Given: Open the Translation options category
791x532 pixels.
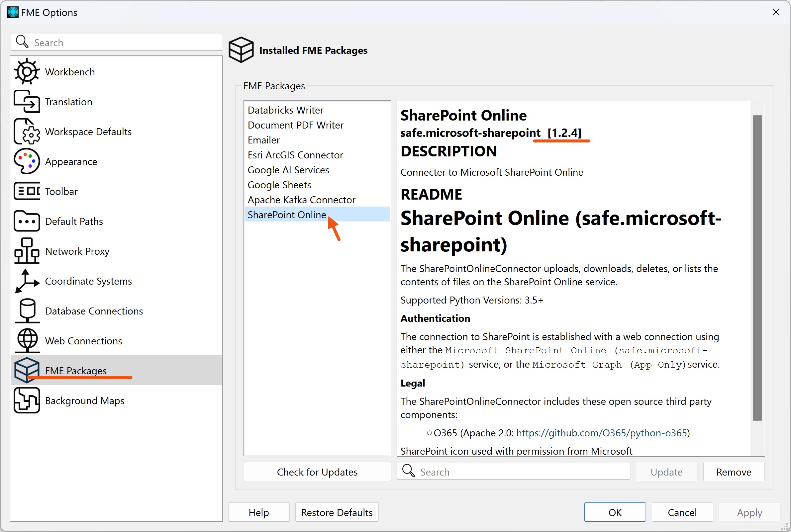Looking at the screenshot, I should point(116,101).
